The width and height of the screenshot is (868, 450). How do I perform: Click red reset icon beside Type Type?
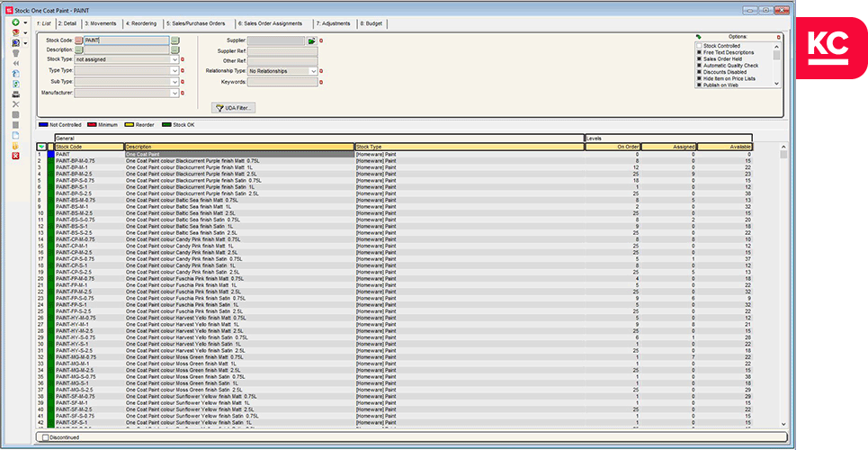tap(183, 71)
